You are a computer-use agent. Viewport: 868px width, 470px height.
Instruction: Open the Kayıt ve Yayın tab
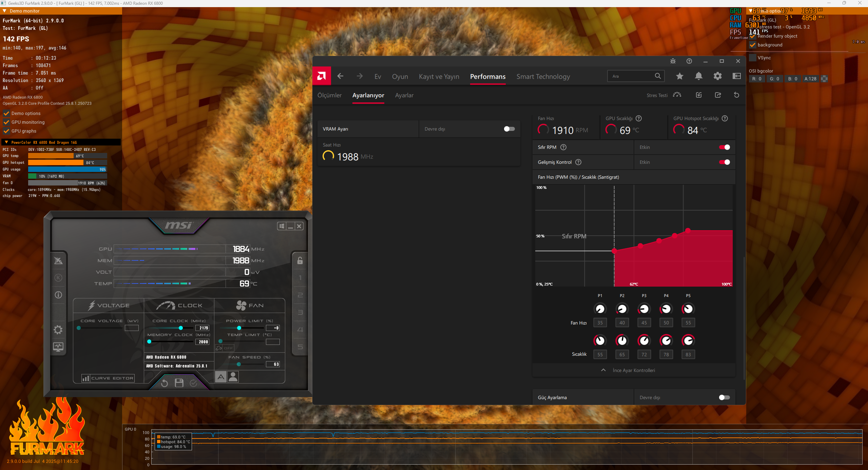[439, 77]
